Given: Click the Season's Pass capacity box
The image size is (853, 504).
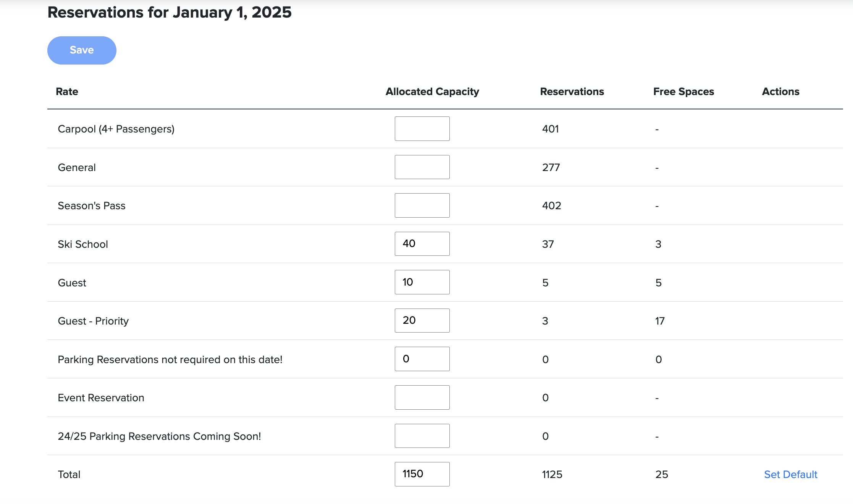Looking at the screenshot, I should click(422, 205).
